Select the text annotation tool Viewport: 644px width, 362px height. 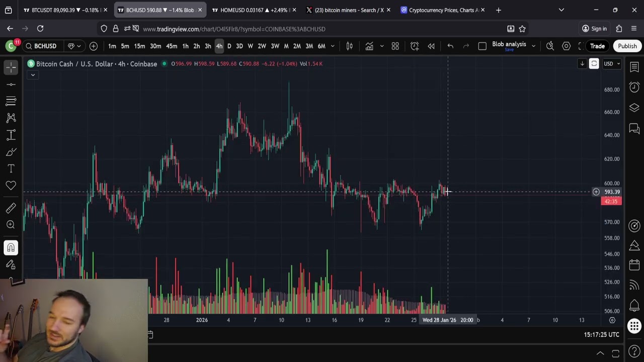point(11,168)
